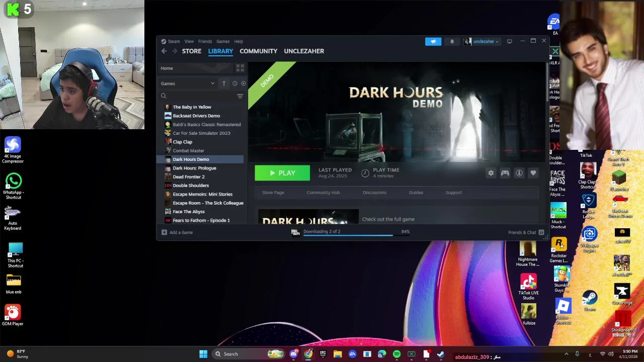Image resolution: width=644 pixels, height=362 pixels.
Task: Open the library advanced filter options
Action: pyautogui.click(x=240, y=96)
